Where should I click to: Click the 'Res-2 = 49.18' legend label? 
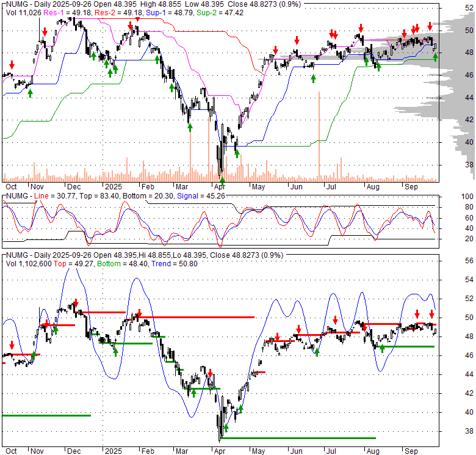[119, 13]
